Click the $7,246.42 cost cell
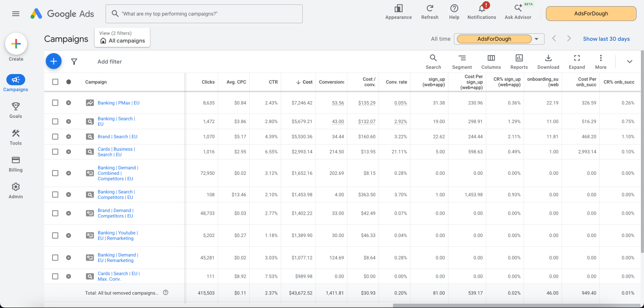 (x=302, y=103)
